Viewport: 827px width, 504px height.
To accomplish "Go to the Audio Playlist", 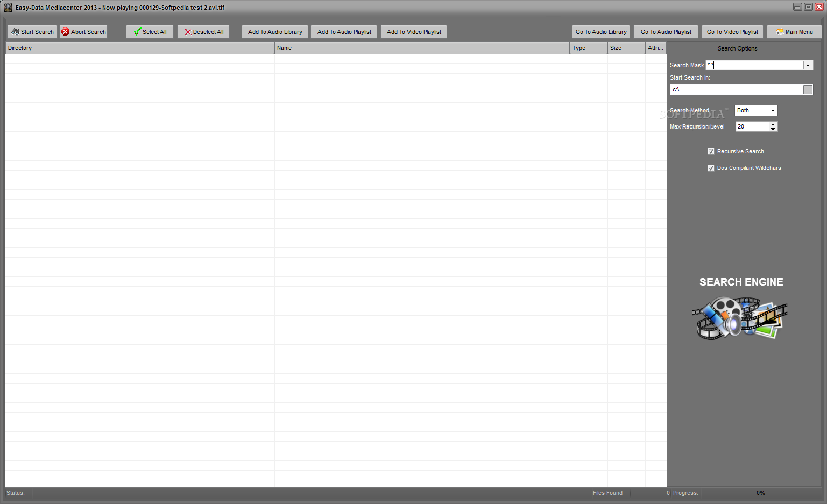I will pos(666,32).
